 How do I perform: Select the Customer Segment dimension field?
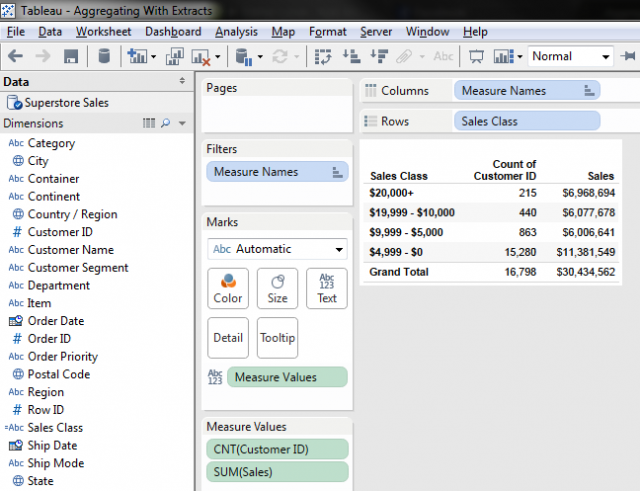click(x=77, y=268)
